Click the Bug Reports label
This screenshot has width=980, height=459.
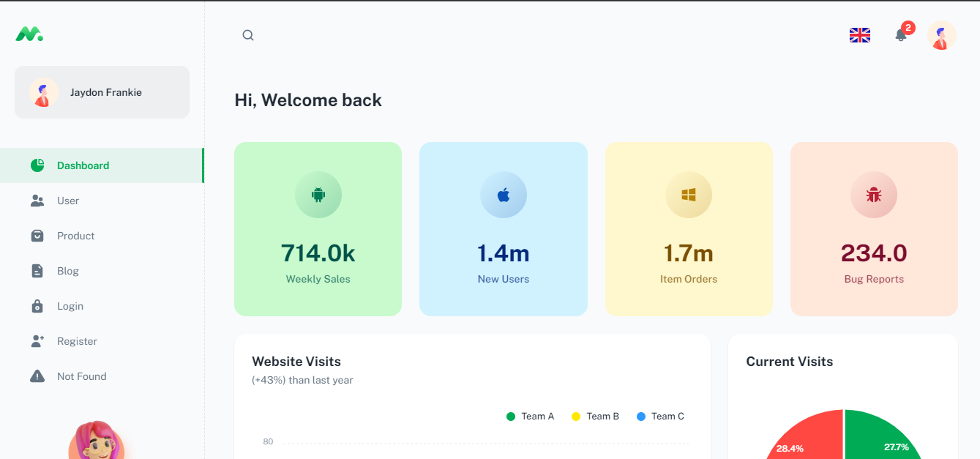coord(874,279)
